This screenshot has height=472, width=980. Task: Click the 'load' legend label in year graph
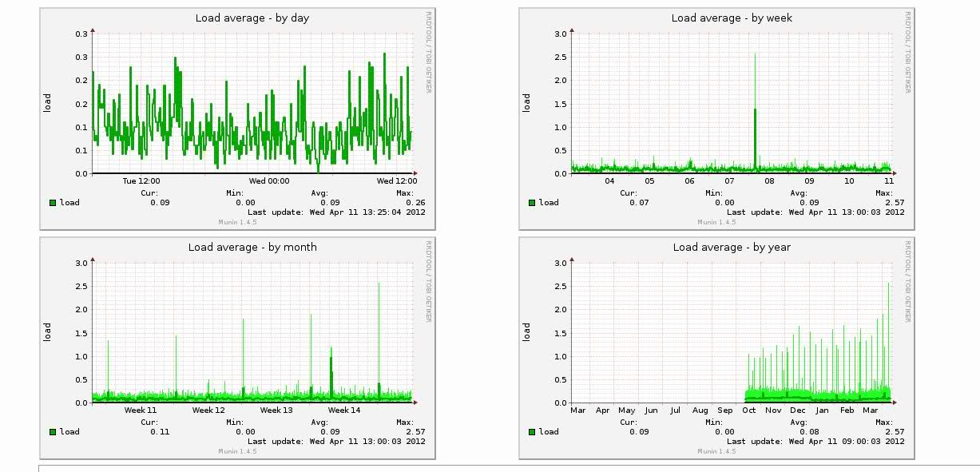click(x=549, y=432)
